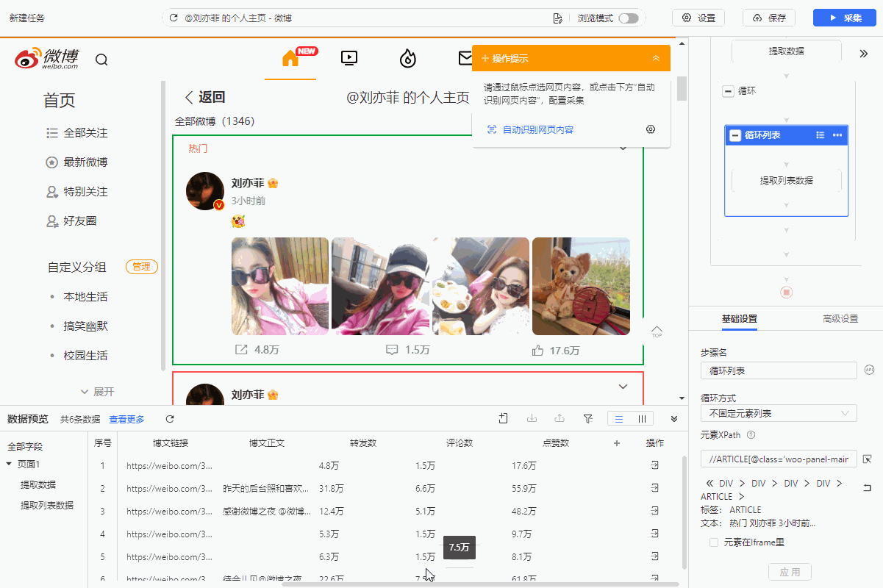The height and width of the screenshot is (588, 883).
Task: Switch data preview to horizontal list view
Action: click(619, 418)
